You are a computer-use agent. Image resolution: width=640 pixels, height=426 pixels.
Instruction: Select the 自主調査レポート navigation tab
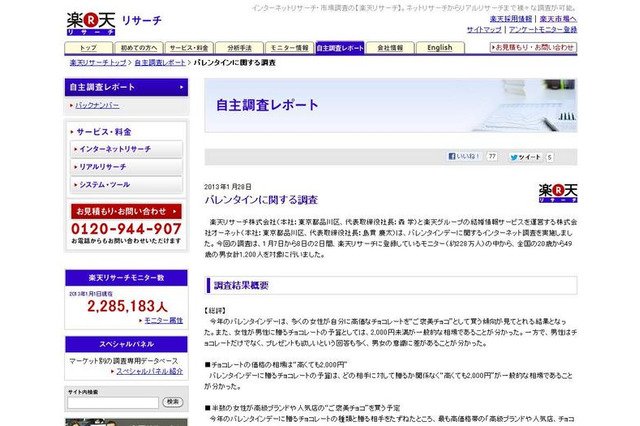340,48
